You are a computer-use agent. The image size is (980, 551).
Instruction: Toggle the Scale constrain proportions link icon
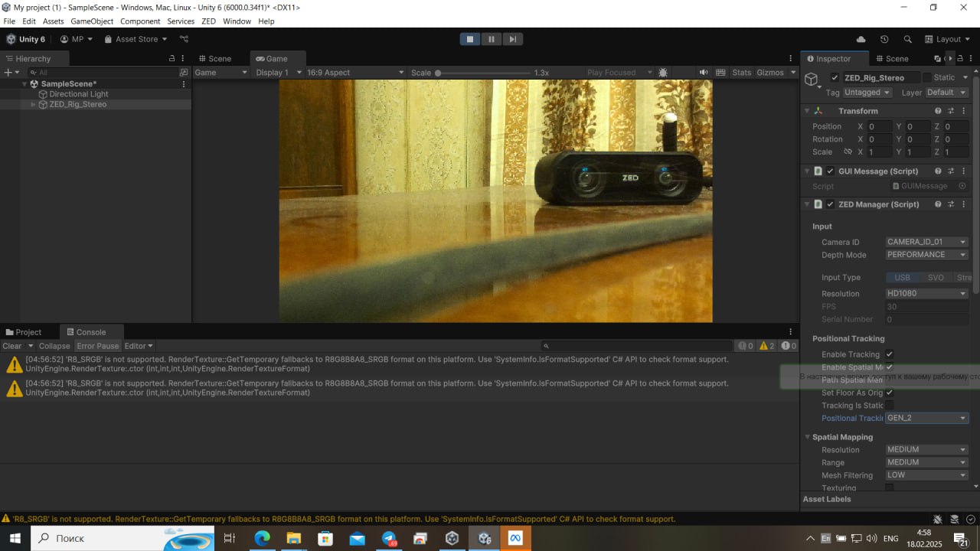848,152
